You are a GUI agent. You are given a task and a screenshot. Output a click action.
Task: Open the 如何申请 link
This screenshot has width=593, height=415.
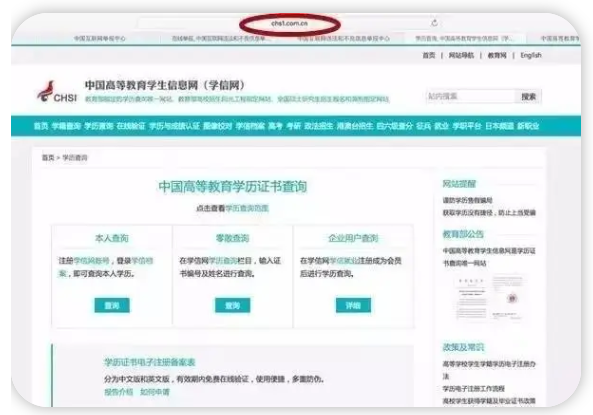pos(155,392)
